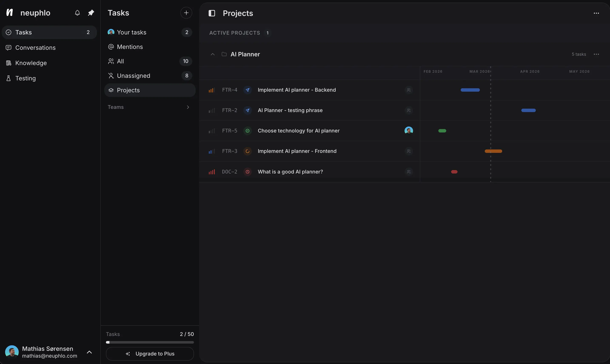Screen dimensions: 610x364
Task: Click the rocket status icon on FTR-4
Action: pos(248,90)
